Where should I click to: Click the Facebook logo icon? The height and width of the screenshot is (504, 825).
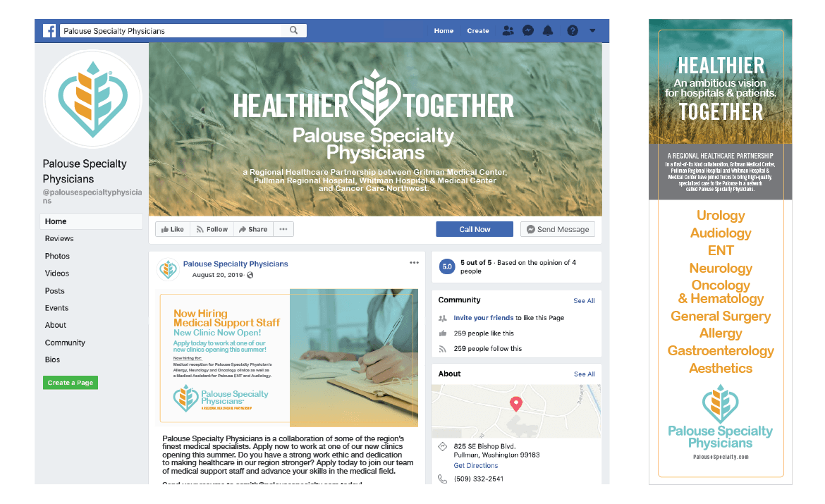click(49, 31)
